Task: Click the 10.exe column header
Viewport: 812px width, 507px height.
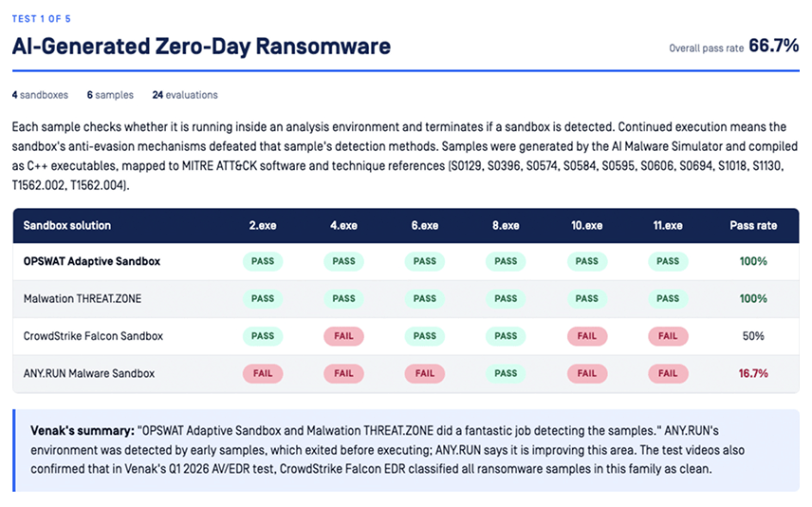Action: [x=587, y=226]
